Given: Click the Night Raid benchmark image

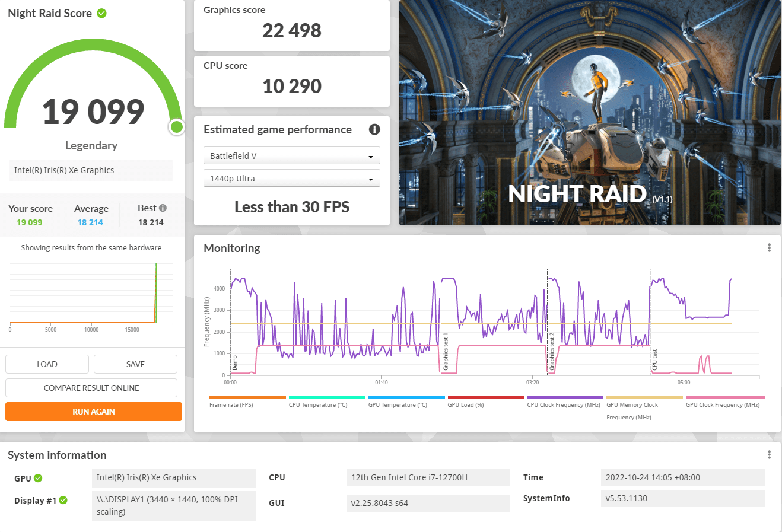Looking at the screenshot, I should [590, 113].
